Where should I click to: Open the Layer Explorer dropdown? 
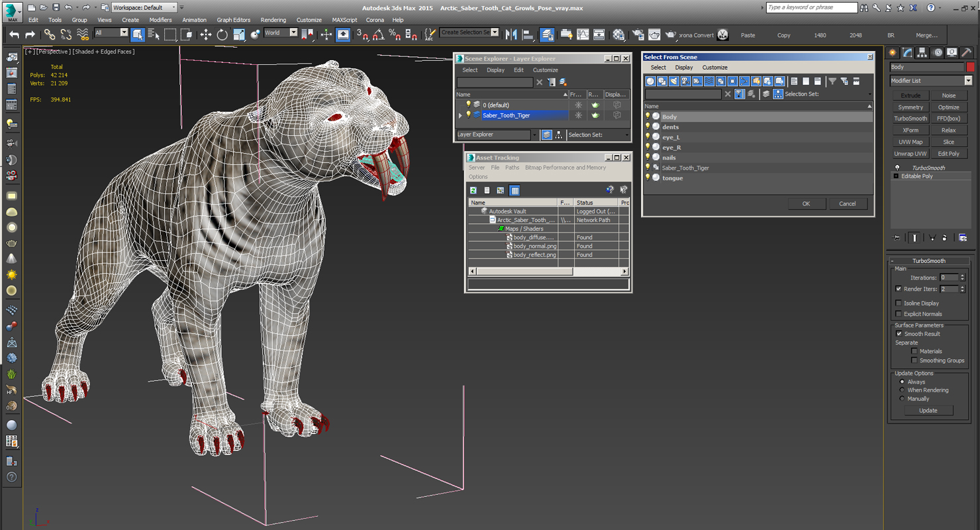coord(535,134)
